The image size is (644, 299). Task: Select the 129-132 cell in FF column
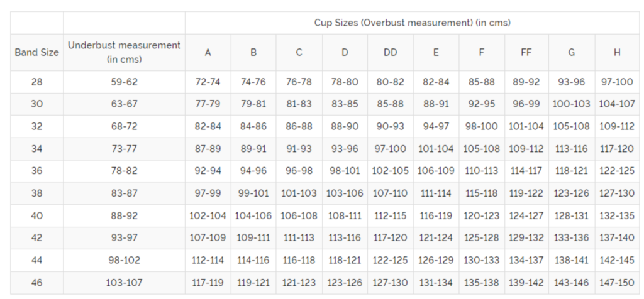coord(526,238)
